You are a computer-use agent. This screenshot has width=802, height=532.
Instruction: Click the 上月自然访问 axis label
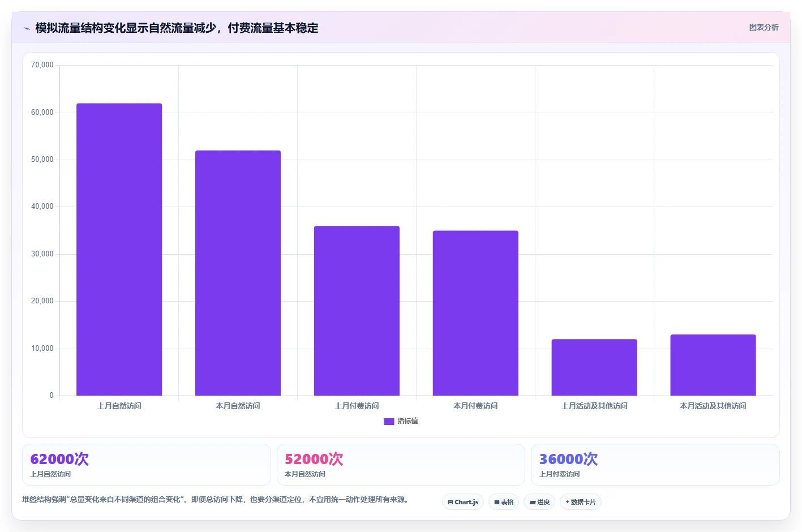pos(119,406)
